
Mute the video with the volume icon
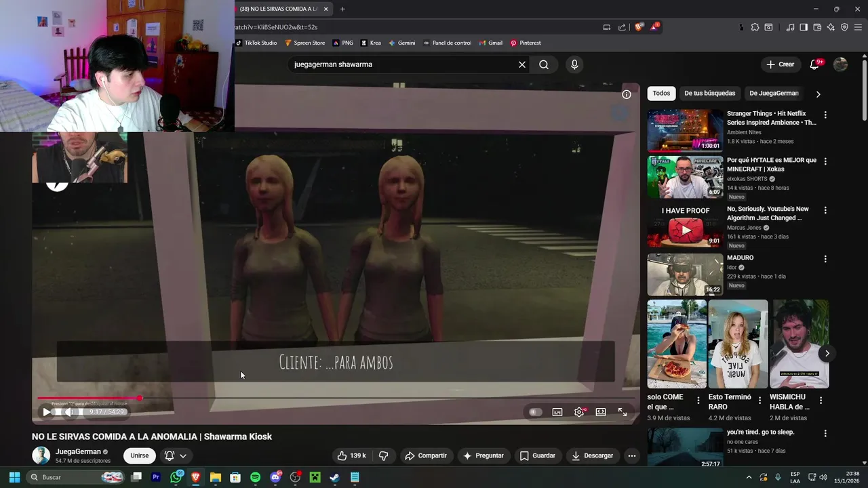click(x=69, y=411)
